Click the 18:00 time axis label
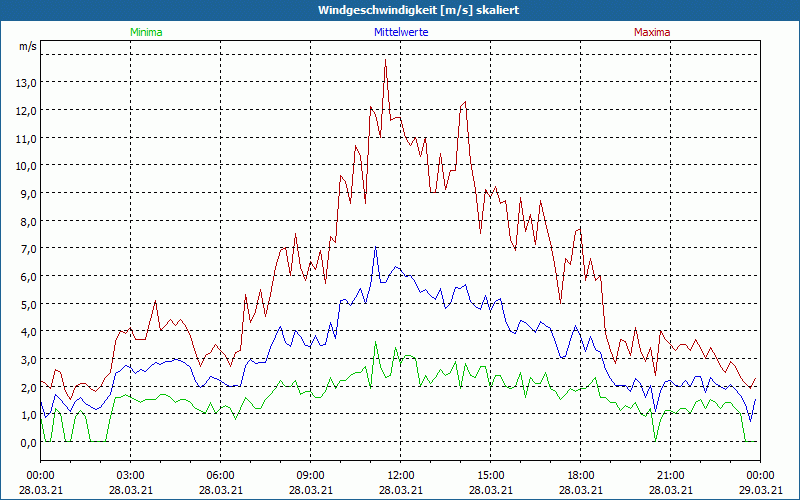 (x=581, y=476)
